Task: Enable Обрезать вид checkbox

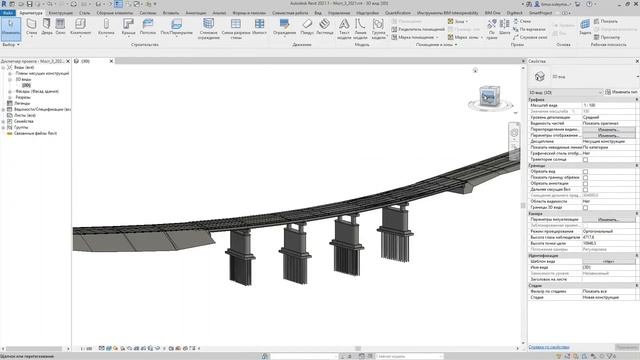Action: 585,171
